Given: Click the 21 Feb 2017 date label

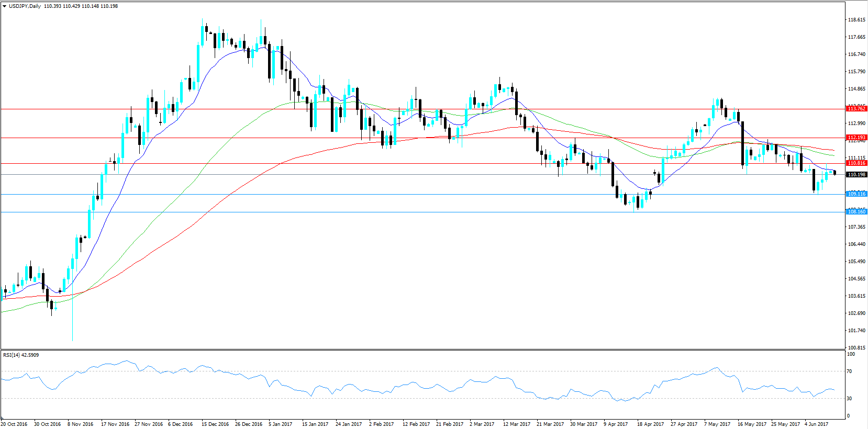Looking at the screenshot, I should point(450,424).
